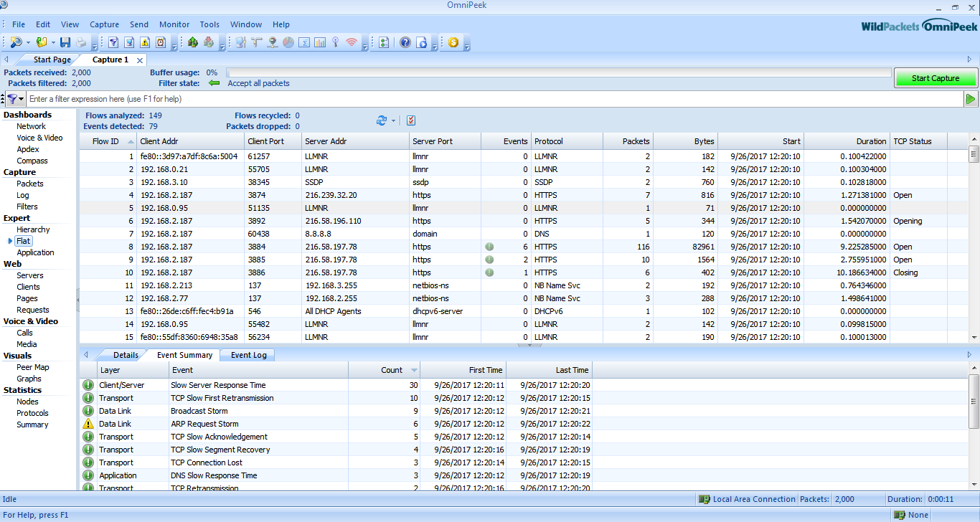Click the Save icon in the toolbar
This screenshot has height=522, width=980.
coord(65,42)
